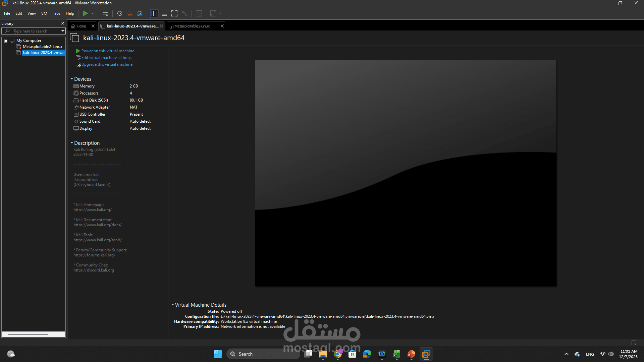Click the stretch guest toolbar icon
This screenshot has height=362, width=644.
pyautogui.click(x=213, y=13)
